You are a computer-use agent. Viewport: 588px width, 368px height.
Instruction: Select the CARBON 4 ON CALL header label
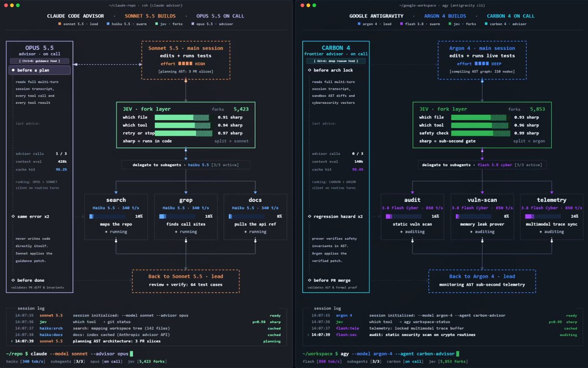point(511,16)
